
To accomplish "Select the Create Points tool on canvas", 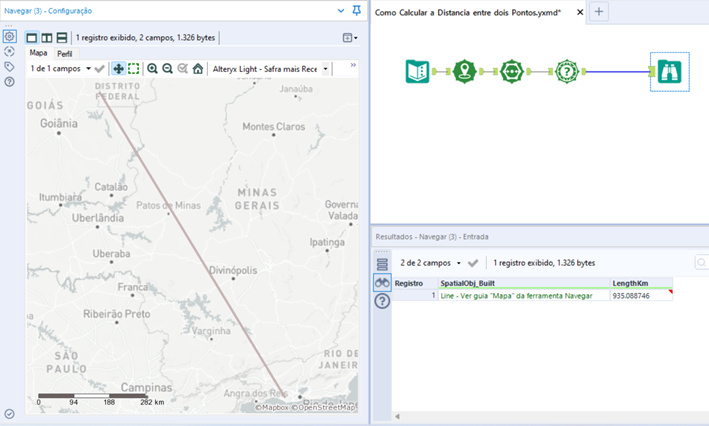I will [x=464, y=71].
